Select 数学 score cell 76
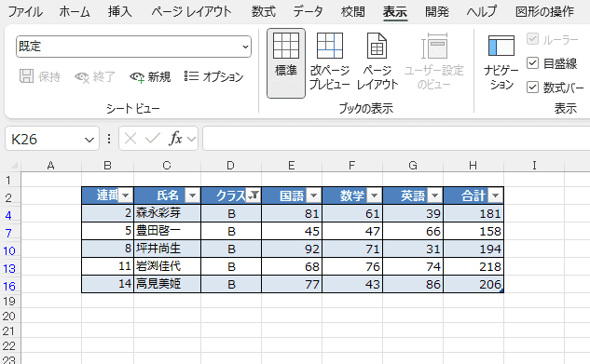Viewport: 590px width, 364px height. point(352,266)
